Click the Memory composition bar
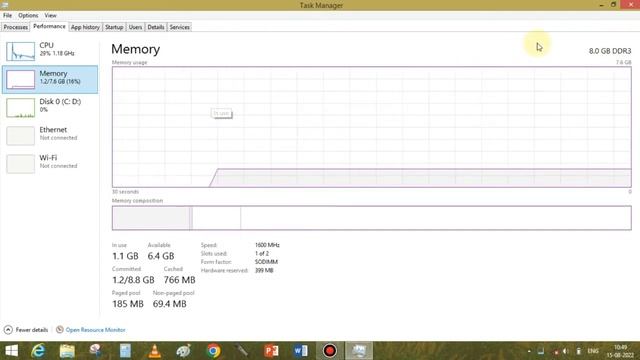Image resolution: width=640 pixels, height=360 pixels. [371, 218]
